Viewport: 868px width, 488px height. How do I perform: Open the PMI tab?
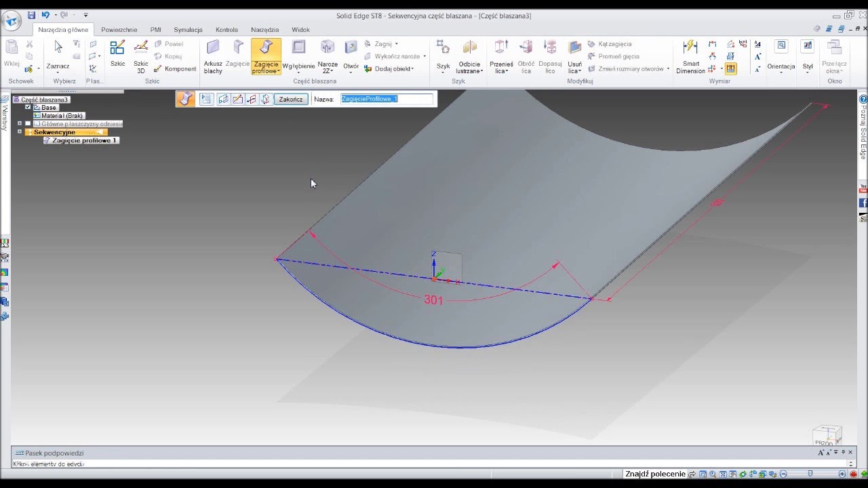coord(156,30)
